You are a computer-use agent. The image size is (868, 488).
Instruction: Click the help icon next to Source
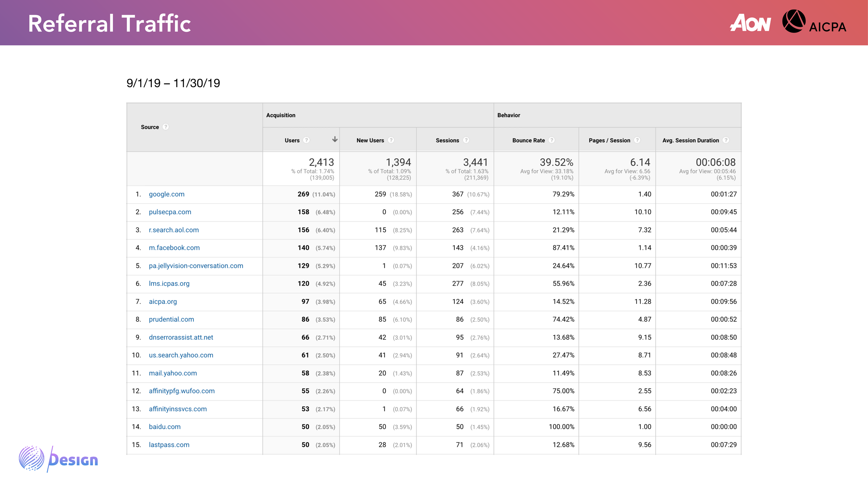tap(166, 127)
